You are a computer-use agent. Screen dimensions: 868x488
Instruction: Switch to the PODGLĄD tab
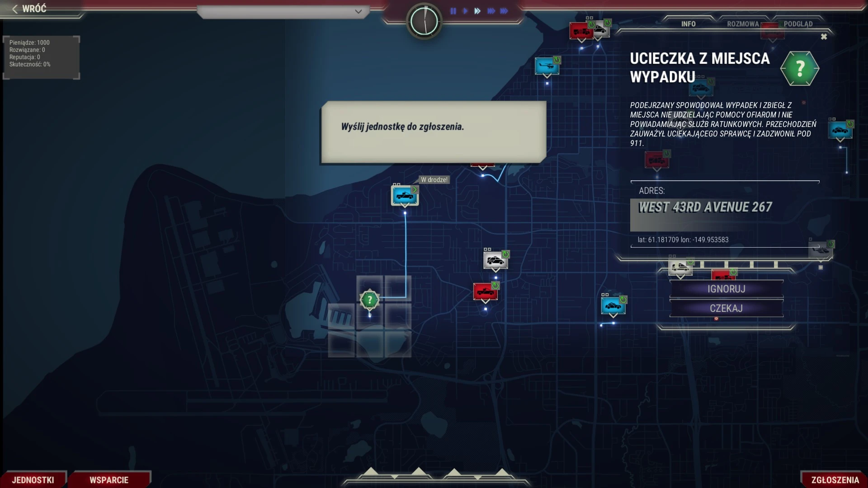point(798,24)
